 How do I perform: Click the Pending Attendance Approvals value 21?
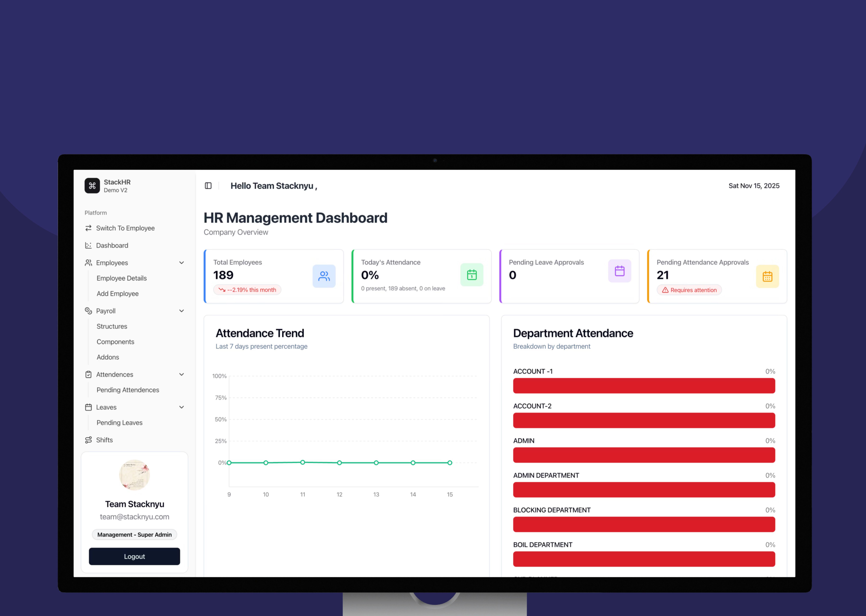click(x=663, y=275)
